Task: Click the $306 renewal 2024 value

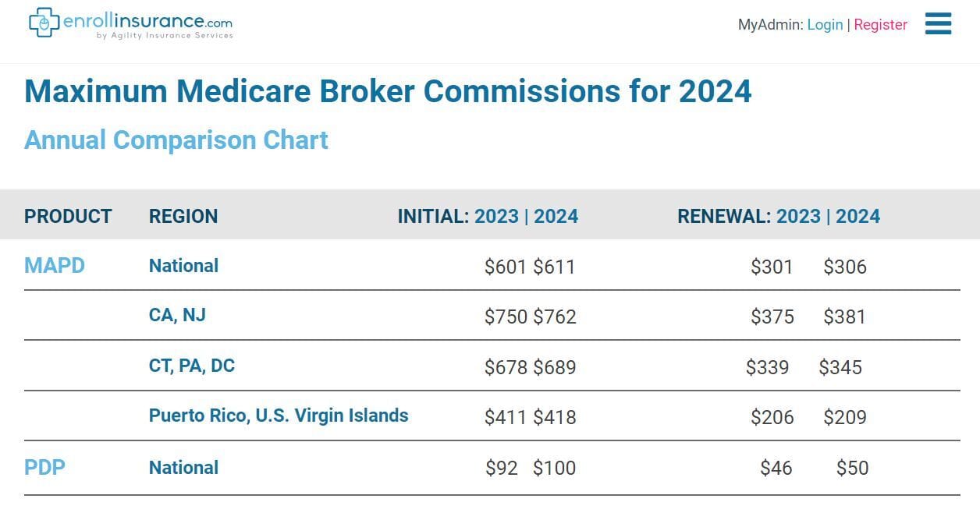Action: click(x=845, y=267)
